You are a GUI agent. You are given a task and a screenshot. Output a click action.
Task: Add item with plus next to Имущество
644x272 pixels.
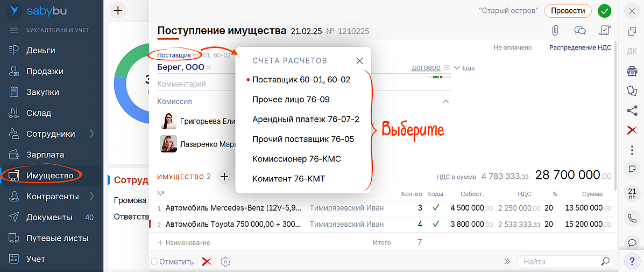[x=224, y=176]
